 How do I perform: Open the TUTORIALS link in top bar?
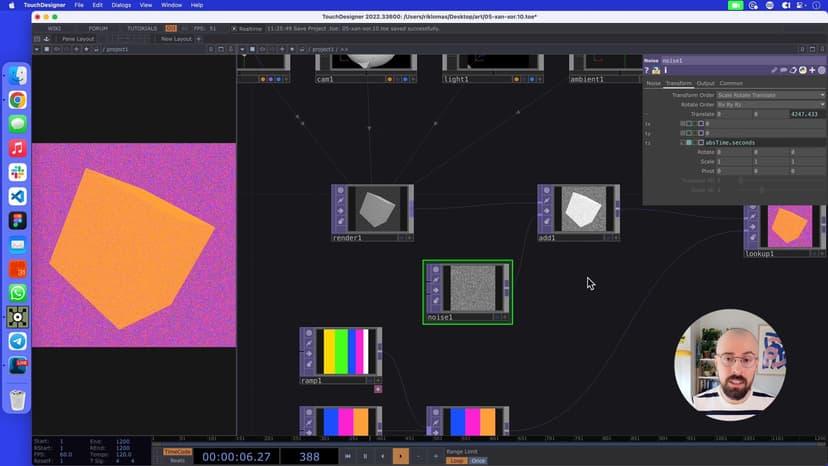tap(142, 28)
